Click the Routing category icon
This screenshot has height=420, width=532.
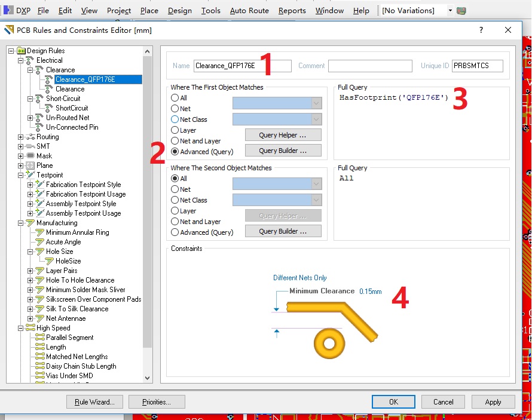[x=30, y=137]
